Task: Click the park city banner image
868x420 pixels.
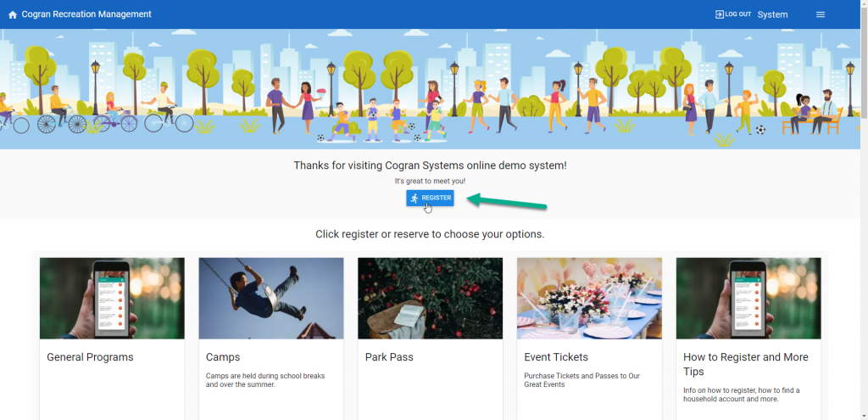Action: pos(430,89)
